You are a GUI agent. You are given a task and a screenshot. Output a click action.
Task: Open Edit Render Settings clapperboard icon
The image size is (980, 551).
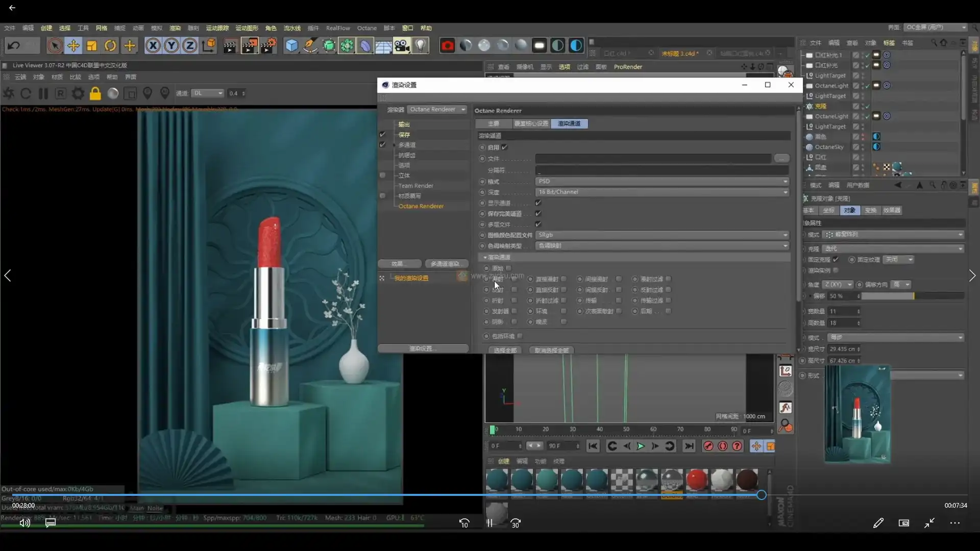tap(268, 46)
